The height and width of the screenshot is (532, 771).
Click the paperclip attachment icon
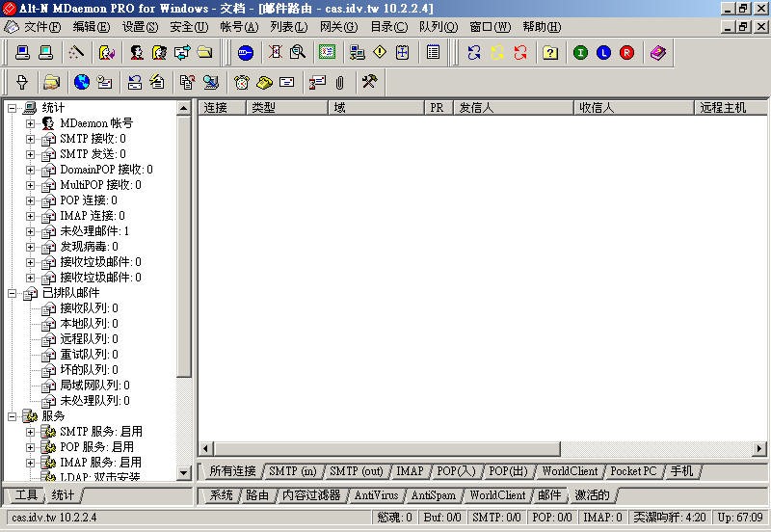click(x=340, y=82)
